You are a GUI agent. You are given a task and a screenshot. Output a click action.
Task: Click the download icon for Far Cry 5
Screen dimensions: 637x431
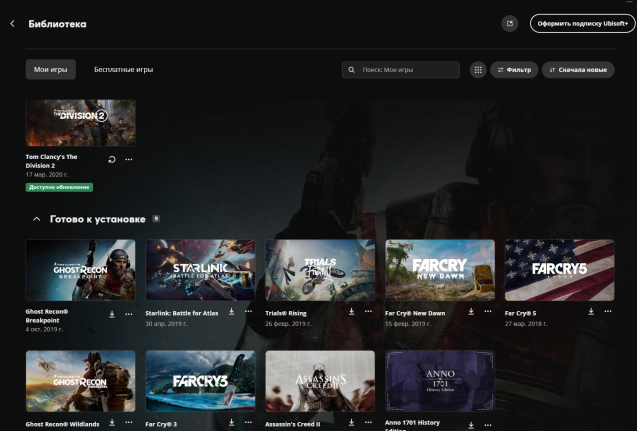[591, 312]
